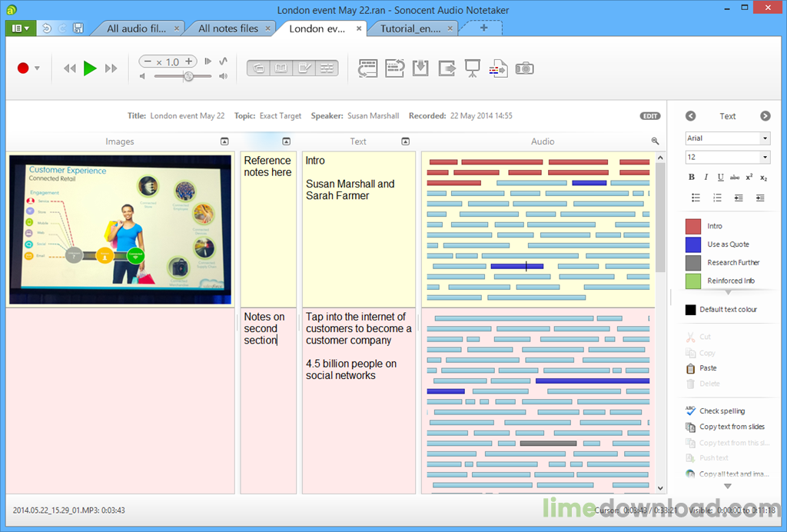The height and width of the screenshot is (532, 787).
Task: Click the presentation screen icon in toolbar
Action: (473, 68)
